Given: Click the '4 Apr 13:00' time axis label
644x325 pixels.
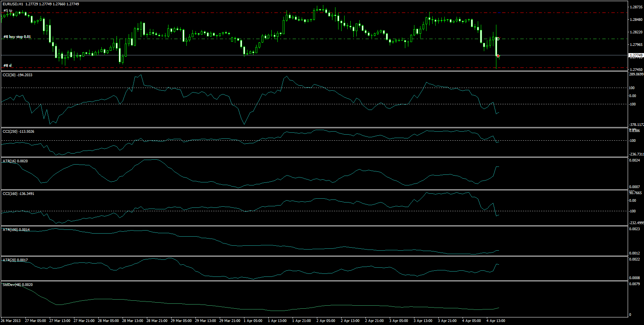Looking at the screenshot, I should [496, 321].
